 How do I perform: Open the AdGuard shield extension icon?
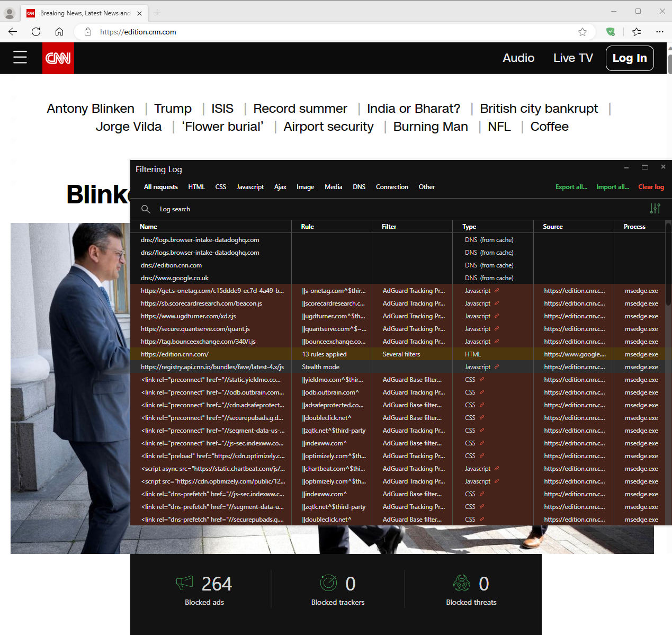point(611,32)
